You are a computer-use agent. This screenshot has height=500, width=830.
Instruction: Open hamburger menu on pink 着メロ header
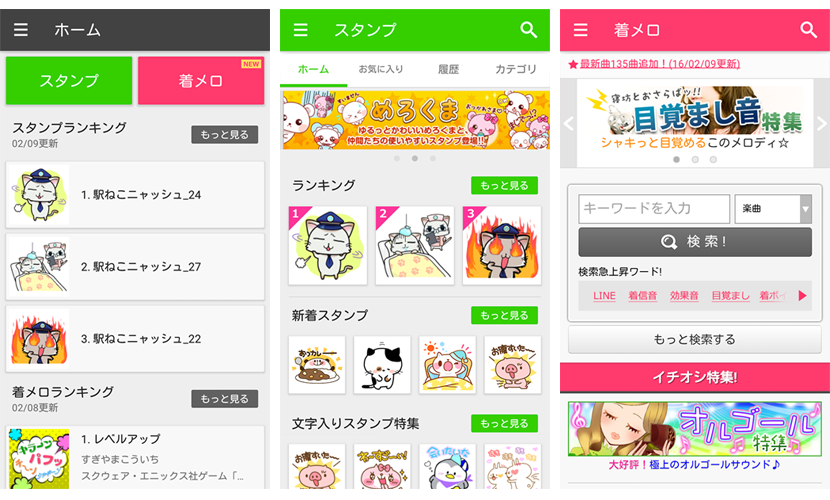point(581,30)
